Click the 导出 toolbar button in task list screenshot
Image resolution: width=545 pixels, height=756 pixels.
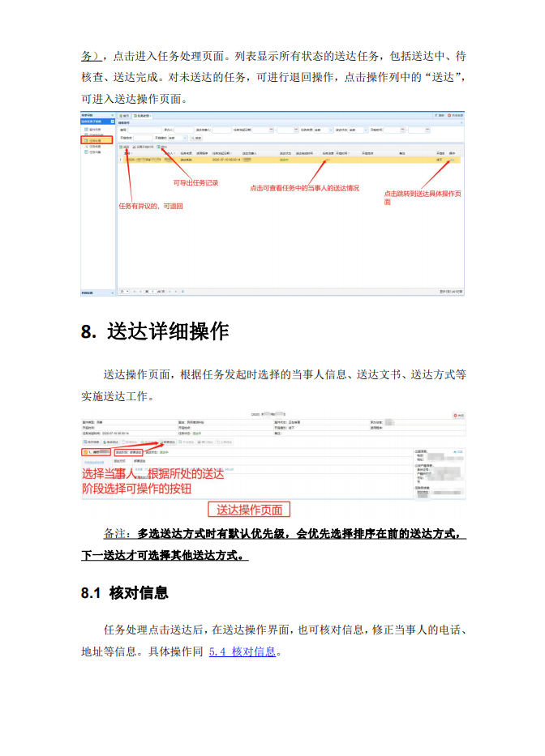tap(161, 147)
